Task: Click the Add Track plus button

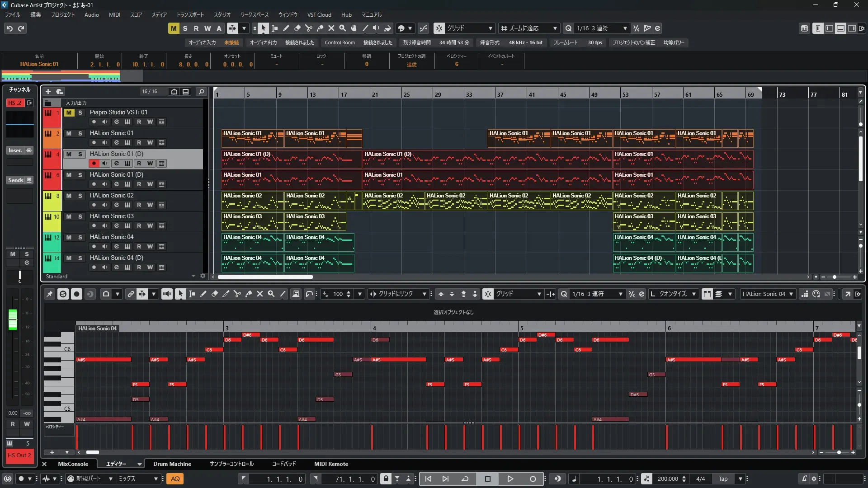Action: pyautogui.click(x=48, y=91)
